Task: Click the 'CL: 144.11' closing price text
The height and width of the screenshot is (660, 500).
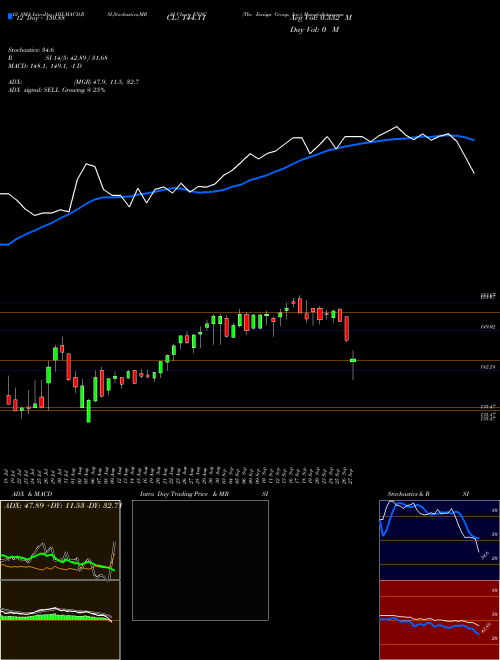Action: click(x=186, y=17)
